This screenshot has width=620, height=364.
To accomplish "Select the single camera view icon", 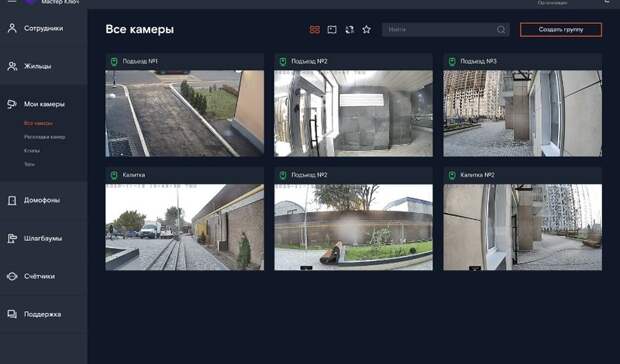I will point(332,30).
